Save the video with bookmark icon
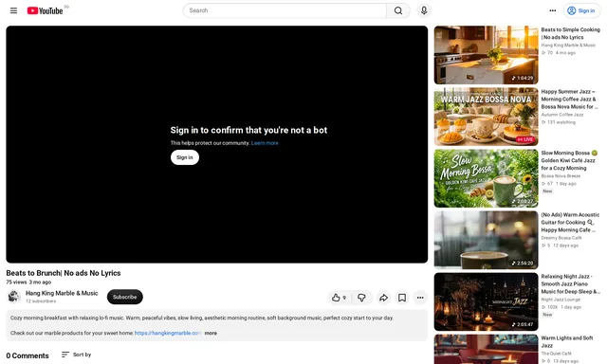 [x=402, y=298]
